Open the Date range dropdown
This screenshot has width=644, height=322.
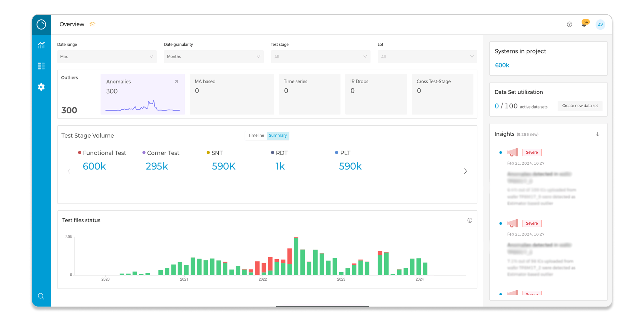click(107, 56)
